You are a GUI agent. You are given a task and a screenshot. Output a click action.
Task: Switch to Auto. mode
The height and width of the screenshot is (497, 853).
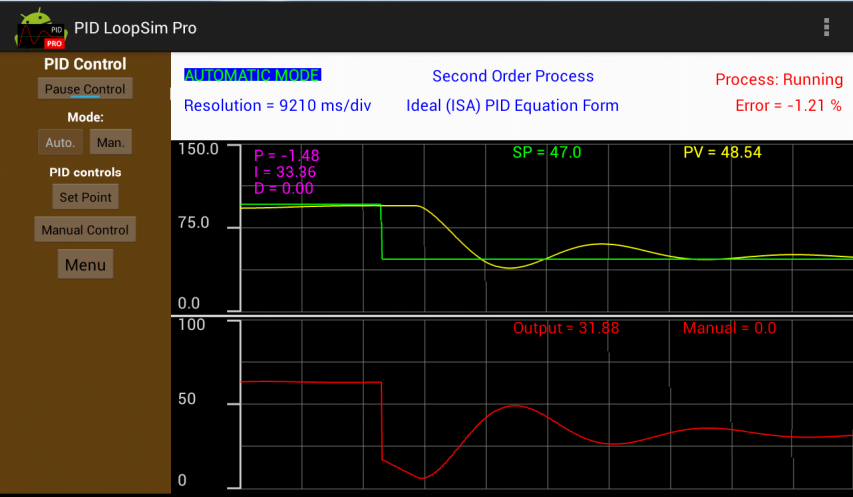(x=60, y=142)
